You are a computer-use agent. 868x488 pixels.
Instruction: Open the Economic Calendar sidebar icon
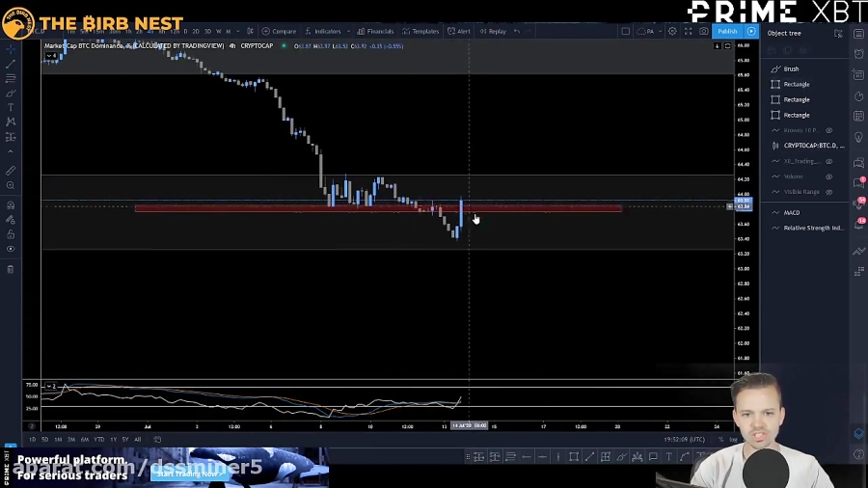858,116
